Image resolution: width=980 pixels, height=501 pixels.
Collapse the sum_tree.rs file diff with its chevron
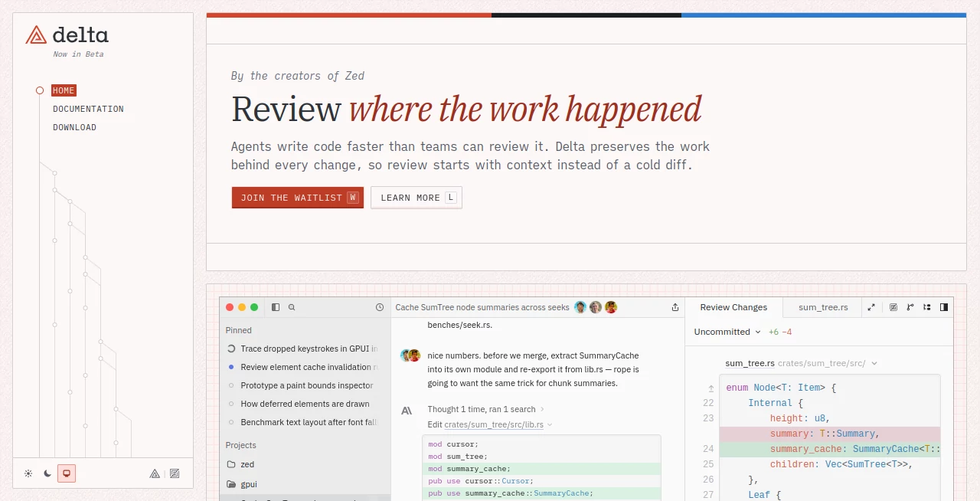[x=874, y=363]
